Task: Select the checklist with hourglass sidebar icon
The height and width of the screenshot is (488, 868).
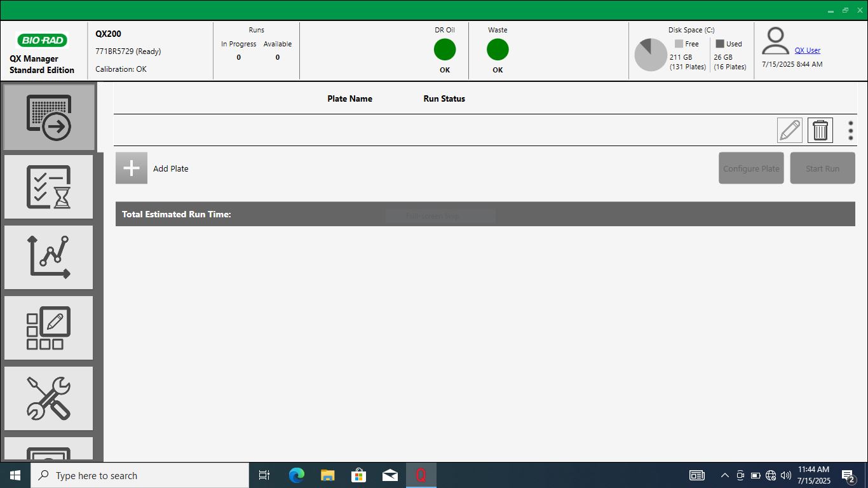Action: pos(49,187)
